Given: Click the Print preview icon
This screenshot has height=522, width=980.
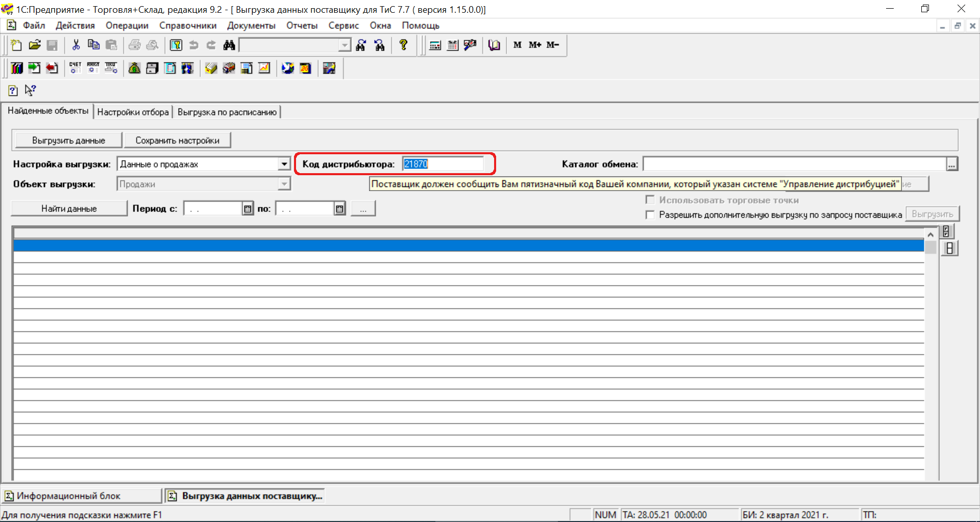Looking at the screenshot, I should click(x=152, y=45).
